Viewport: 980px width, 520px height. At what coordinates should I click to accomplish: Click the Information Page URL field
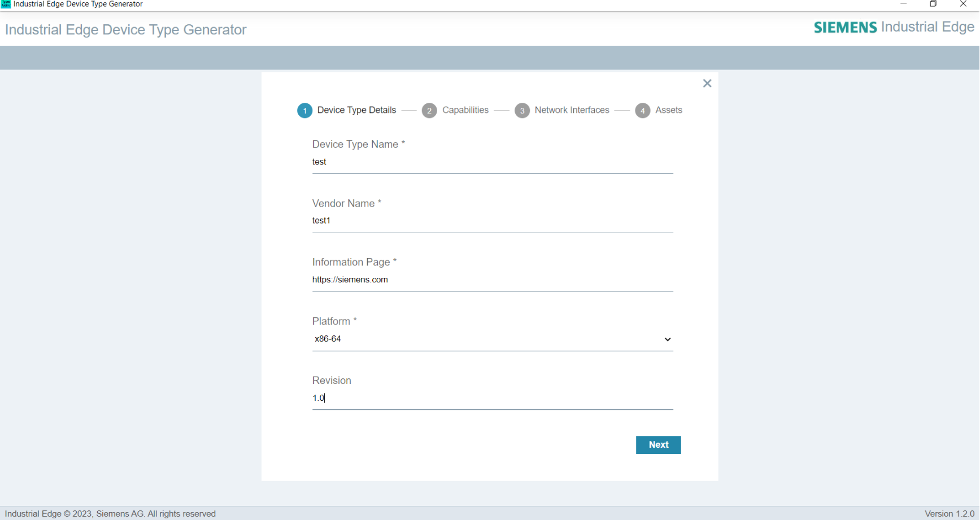point(492,279)
